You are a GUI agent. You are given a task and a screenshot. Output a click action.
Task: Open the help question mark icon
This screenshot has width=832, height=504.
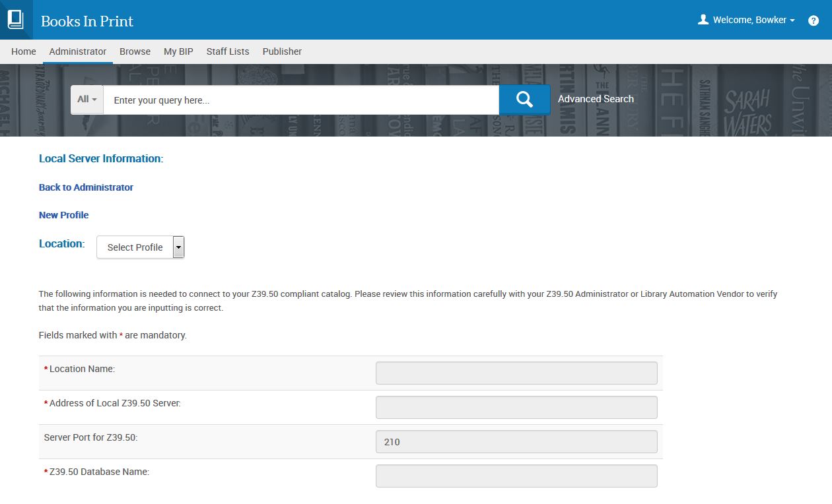pos(814,20)
